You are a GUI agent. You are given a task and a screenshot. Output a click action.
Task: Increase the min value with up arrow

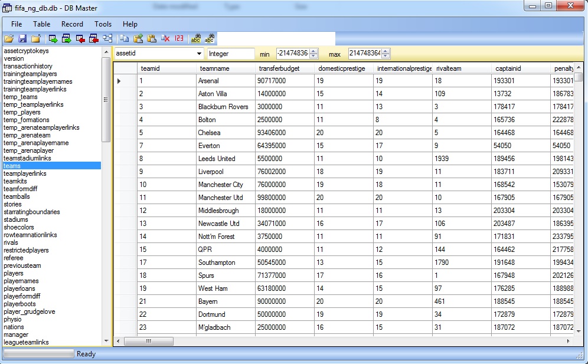click(x=314, y=51)
